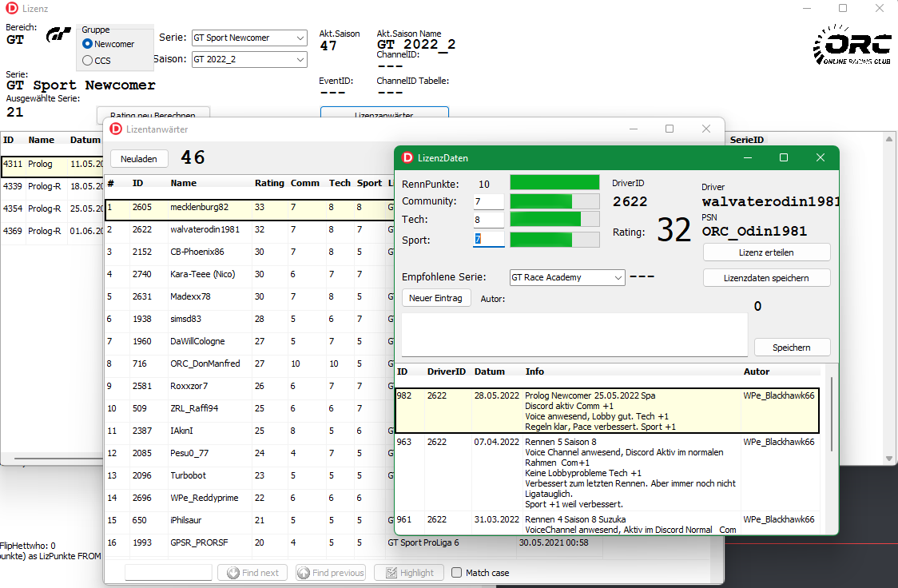
Task: Select the Newcomer group radio button
Action: click(88, 44)
